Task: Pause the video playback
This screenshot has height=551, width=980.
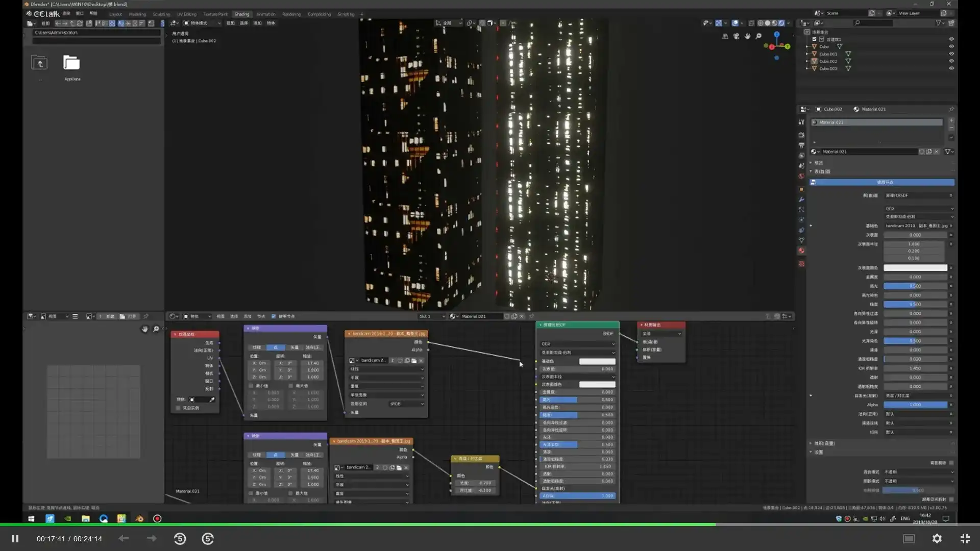Action: (15, 539)
